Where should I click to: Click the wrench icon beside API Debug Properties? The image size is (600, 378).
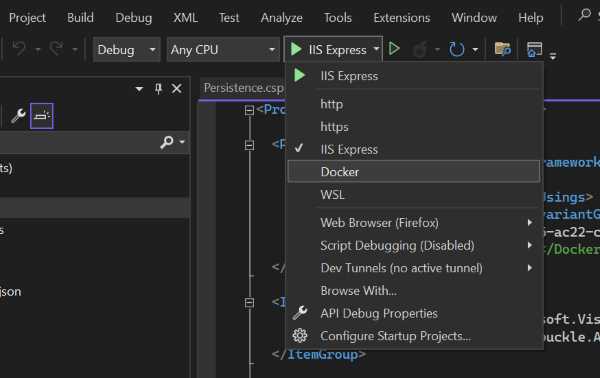(x=300, y=313)
